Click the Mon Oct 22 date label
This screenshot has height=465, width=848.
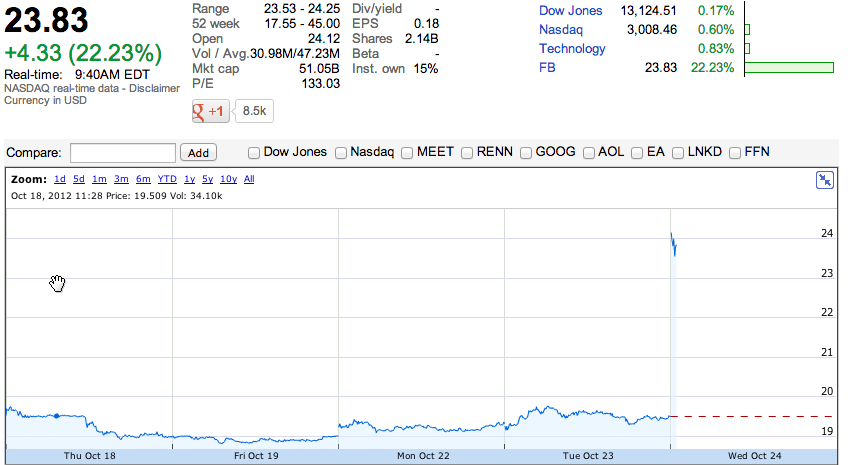click(x=423, y=456)
